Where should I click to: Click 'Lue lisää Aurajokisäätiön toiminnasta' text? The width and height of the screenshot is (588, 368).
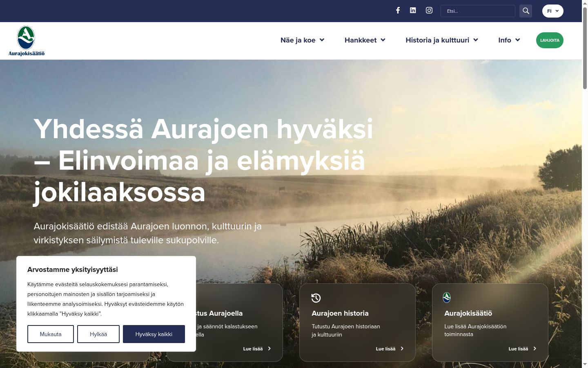[x=475, y=330]
